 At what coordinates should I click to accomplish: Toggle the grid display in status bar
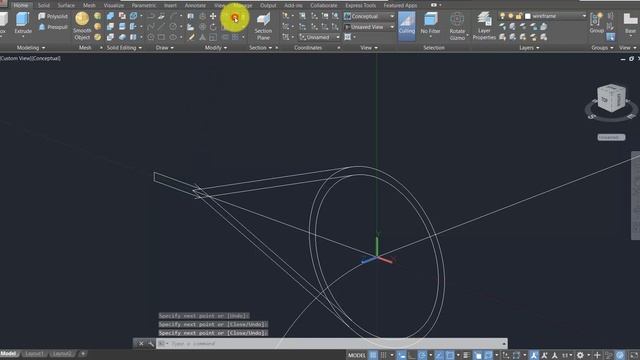(x=373, y=356)
